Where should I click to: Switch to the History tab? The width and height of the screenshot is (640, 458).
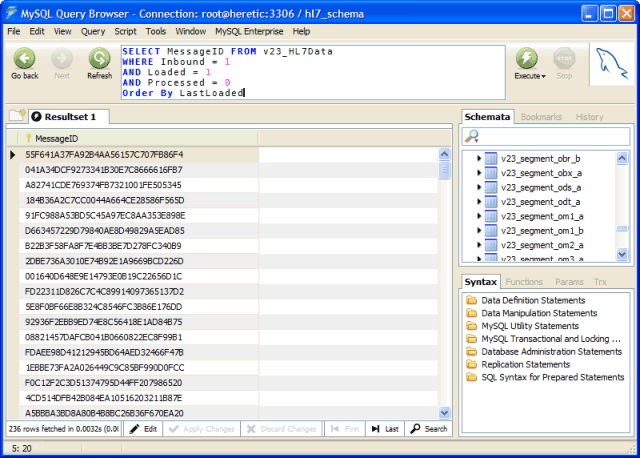(x=589, y=117)
